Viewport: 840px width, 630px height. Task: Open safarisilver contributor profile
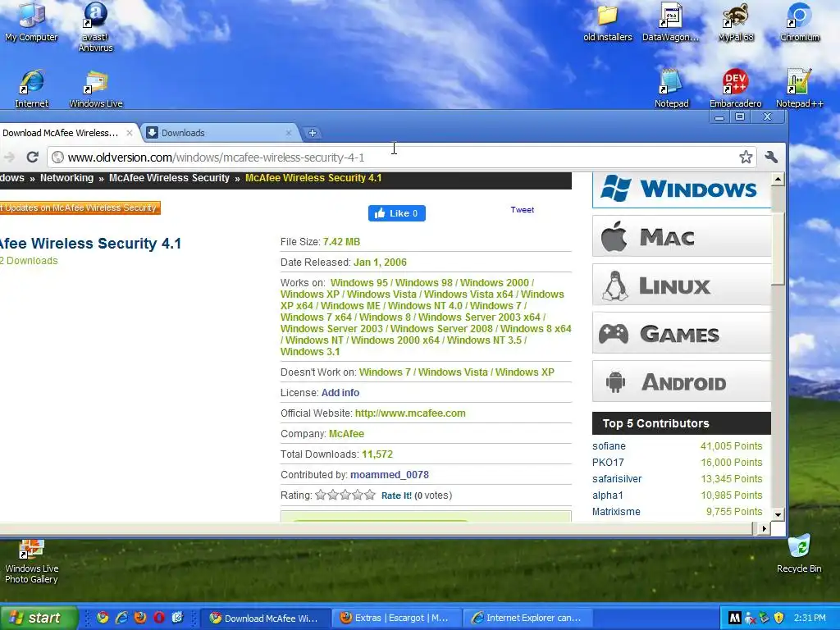617,479
